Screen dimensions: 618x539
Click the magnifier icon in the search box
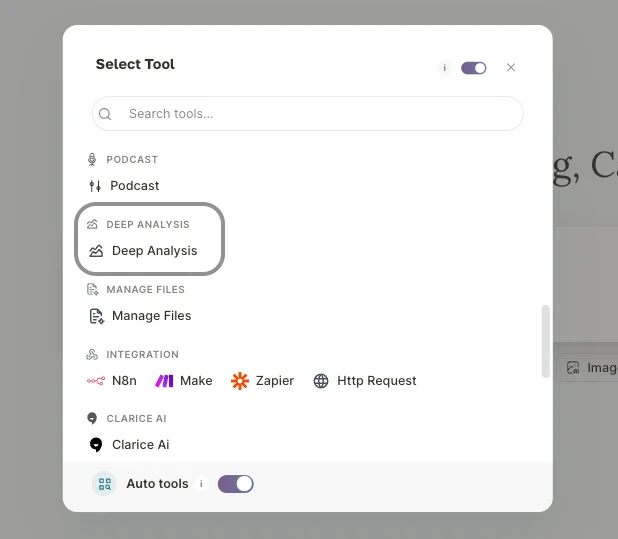click(105, 114)
